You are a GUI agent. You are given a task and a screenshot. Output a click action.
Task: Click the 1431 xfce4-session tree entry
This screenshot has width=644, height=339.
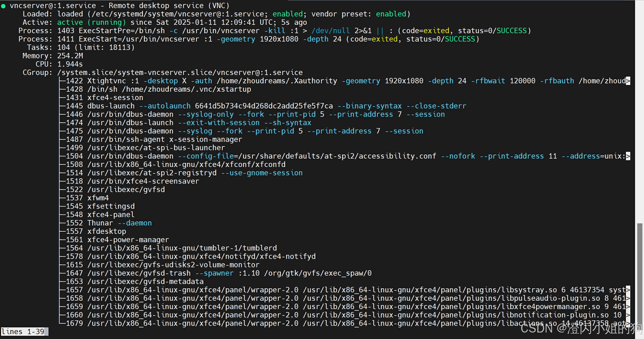pos(105,98)
